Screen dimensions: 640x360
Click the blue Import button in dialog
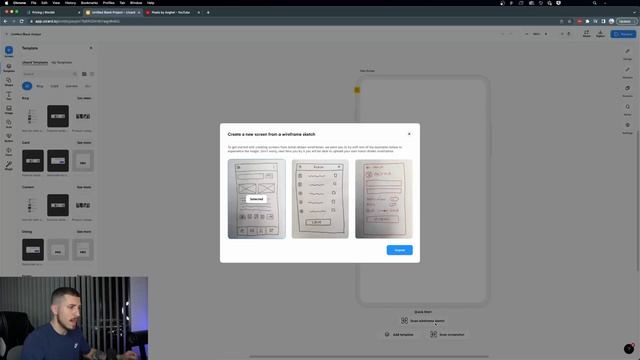pyautogui.click(x=400, y=250)
